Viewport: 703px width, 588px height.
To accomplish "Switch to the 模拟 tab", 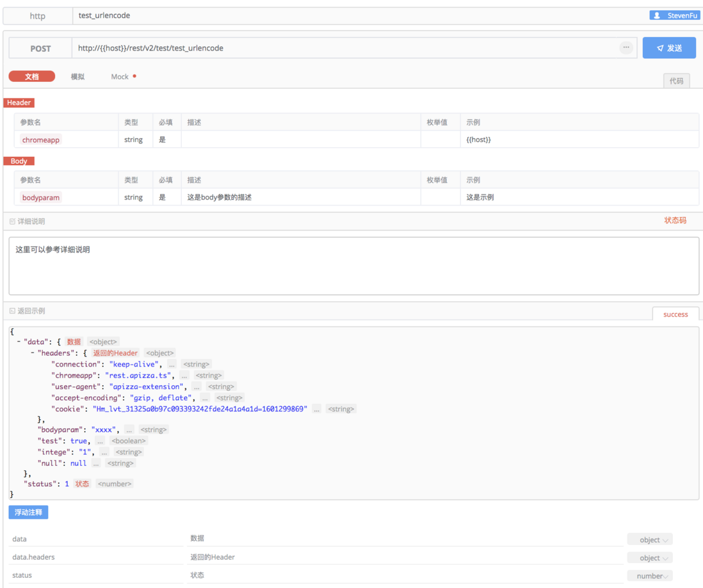I will click(77, 77).
